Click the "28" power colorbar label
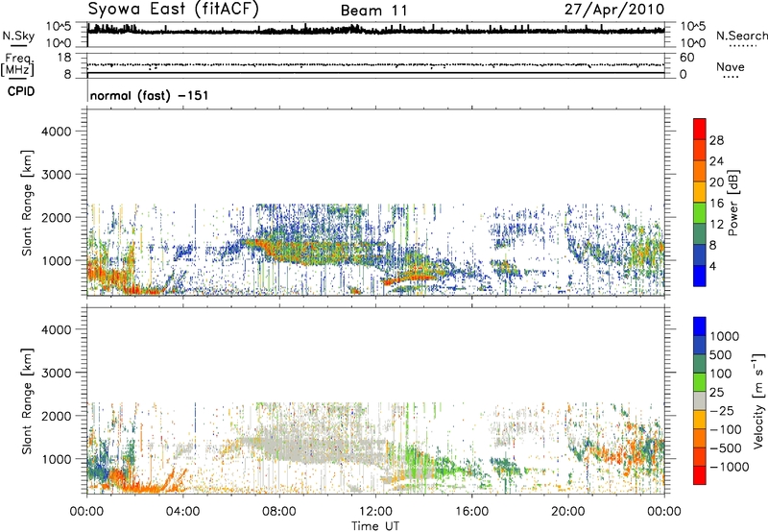Viewport: 768px width, 532px height. (716, 140)
